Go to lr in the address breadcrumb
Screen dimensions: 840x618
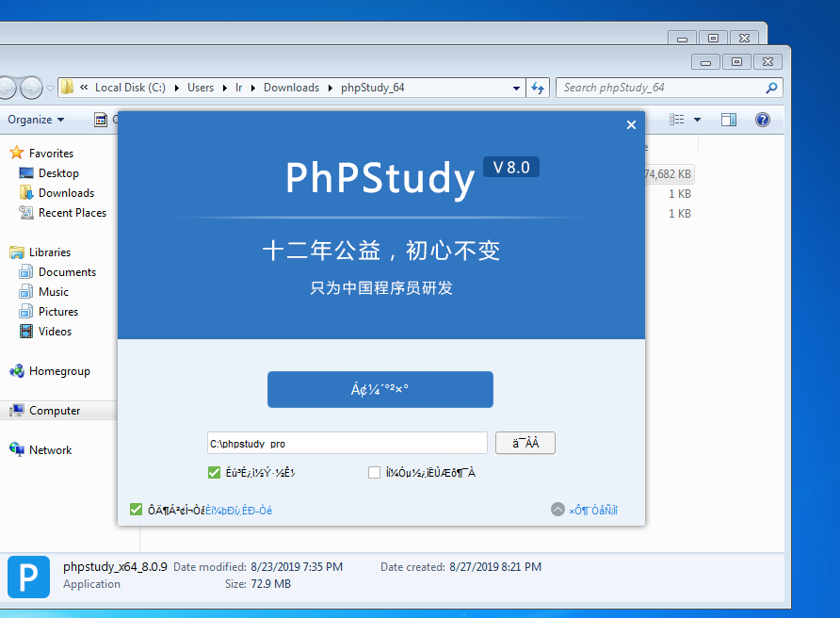(238, 88)
